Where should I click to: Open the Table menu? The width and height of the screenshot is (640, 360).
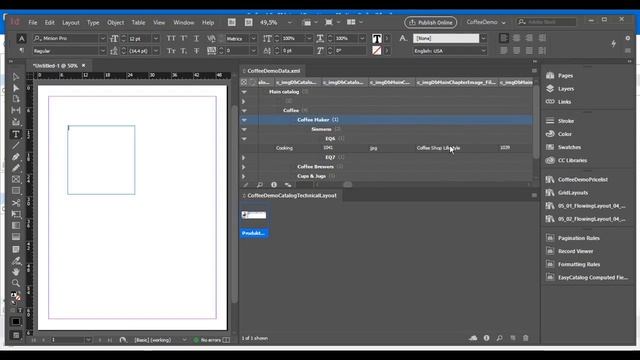[138, 22]
